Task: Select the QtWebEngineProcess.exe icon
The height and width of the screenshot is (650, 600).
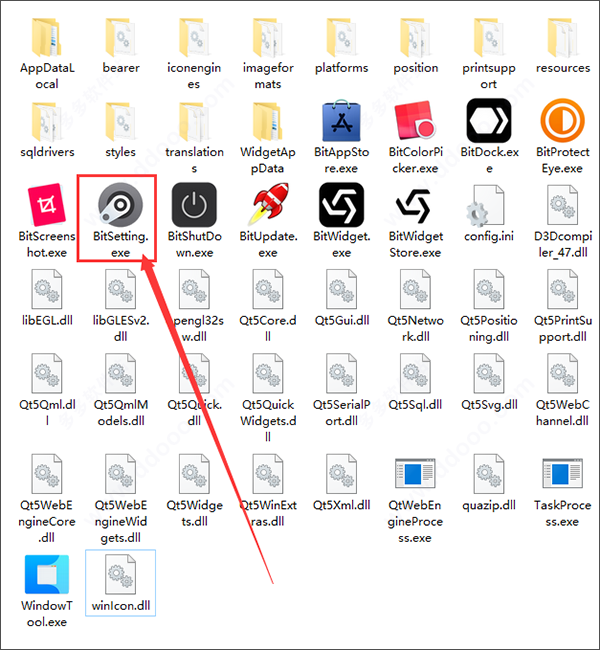Action: click(x=415, y=473)
